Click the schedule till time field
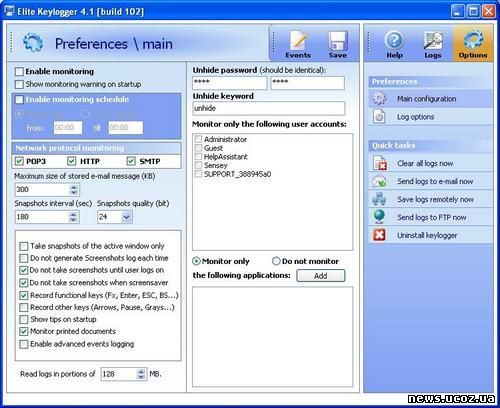 coord(126,128)
